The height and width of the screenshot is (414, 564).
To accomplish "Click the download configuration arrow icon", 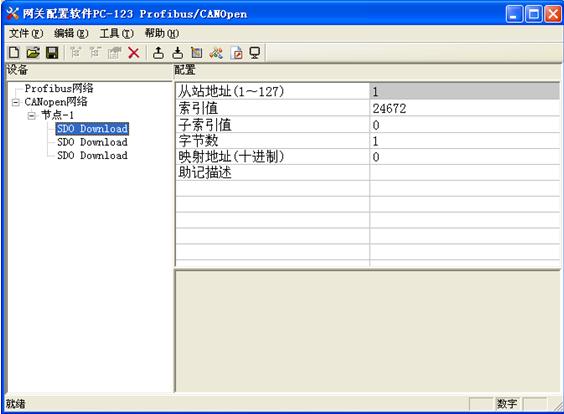I will [x=177, y=53].
